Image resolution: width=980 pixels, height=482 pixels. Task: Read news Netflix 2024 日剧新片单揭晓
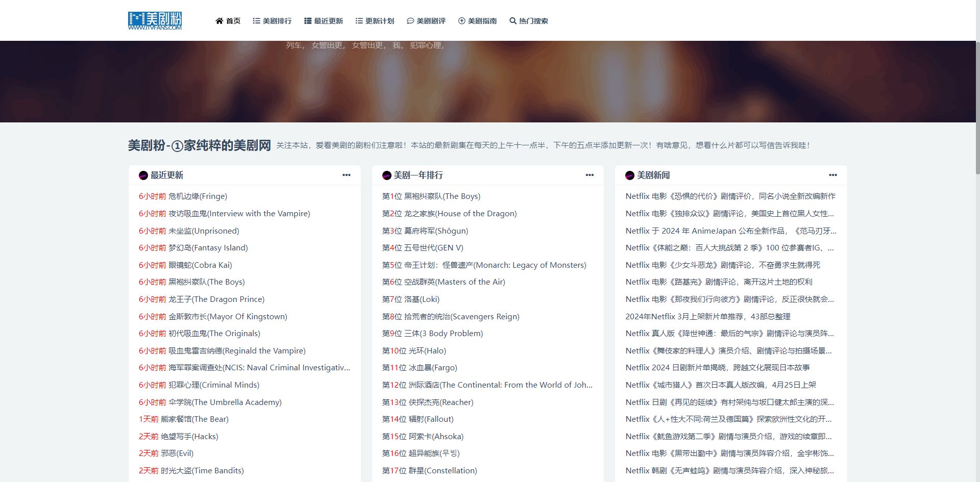point(718,368)
